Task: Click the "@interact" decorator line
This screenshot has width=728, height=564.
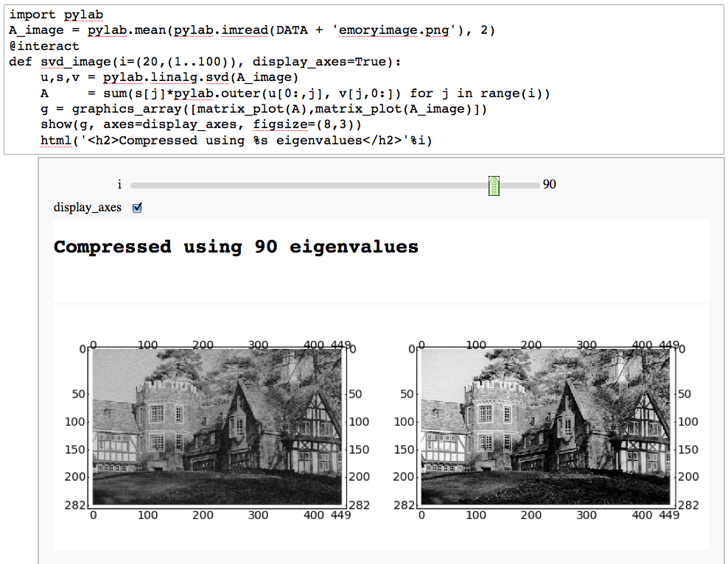Action: click(x=44, y=46)
